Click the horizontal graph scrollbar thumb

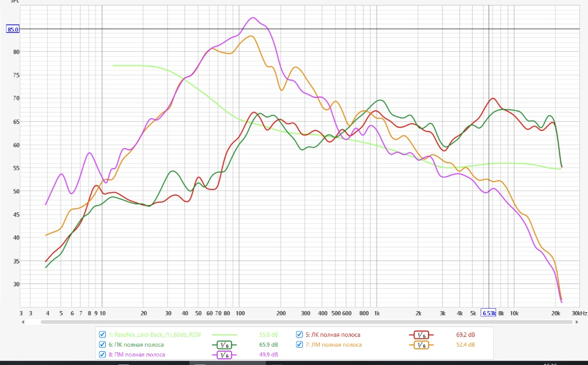pyautogui.click(x=307, y=322)
